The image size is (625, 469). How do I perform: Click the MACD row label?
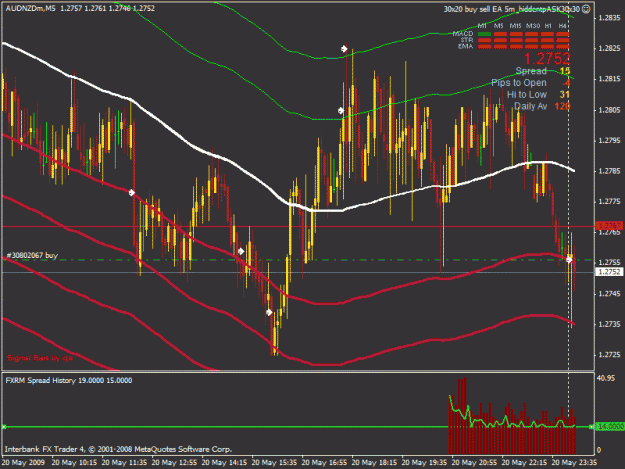pos(463,34)
